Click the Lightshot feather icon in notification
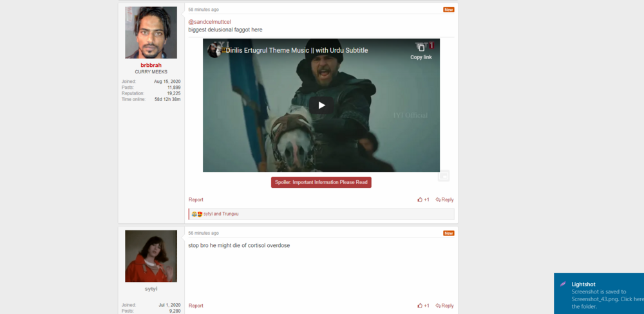The height and width of the screenshot is (314, 644). pyautogui.click(x=563, y=284)
